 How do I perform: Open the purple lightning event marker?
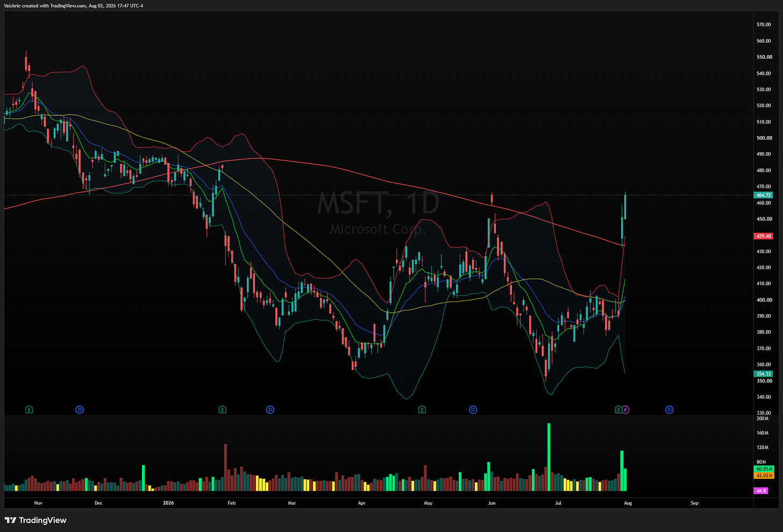coord(625,410)
